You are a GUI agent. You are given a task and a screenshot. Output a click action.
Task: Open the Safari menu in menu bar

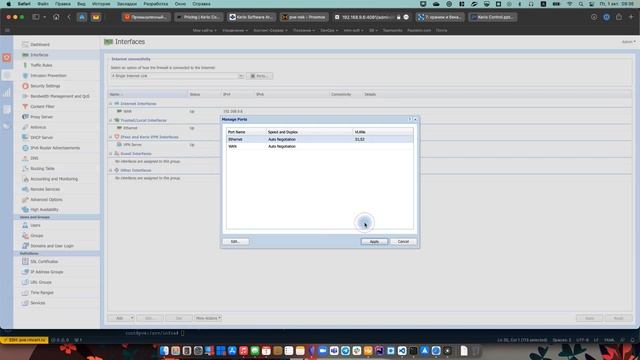(x=24, y=4)
